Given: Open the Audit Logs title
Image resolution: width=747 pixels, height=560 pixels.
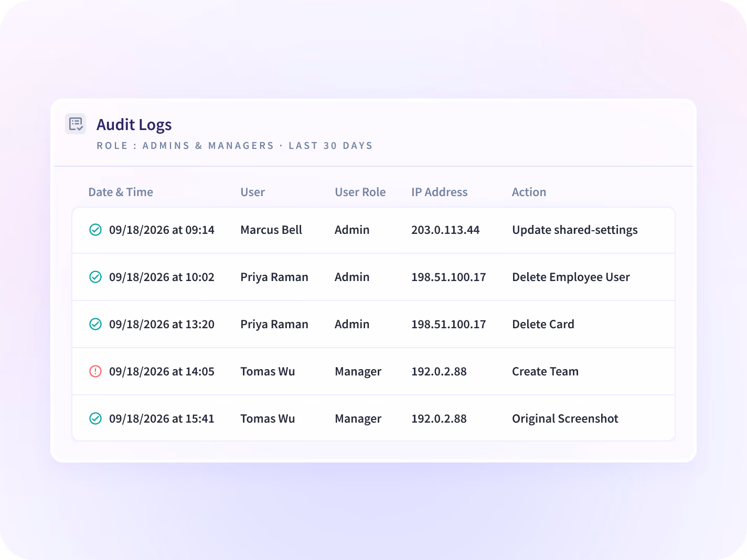Looking at the screenshot, I should click(x=134, y=125).
